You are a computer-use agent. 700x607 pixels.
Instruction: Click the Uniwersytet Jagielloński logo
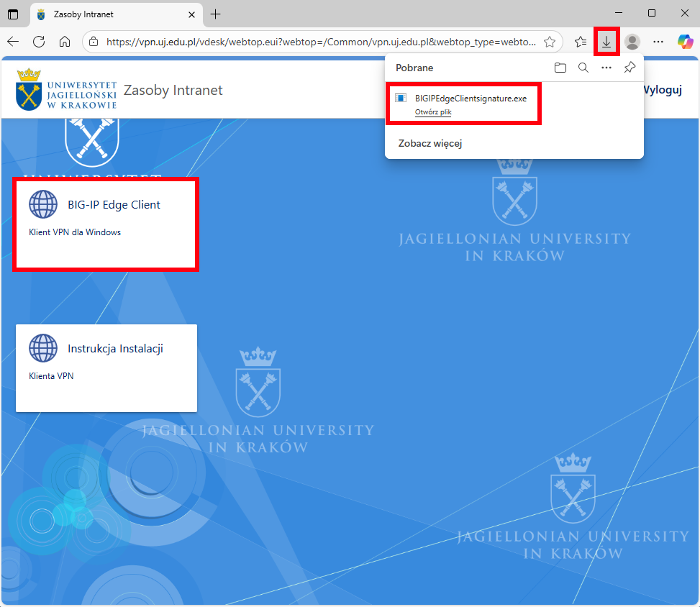coord(66,89)
